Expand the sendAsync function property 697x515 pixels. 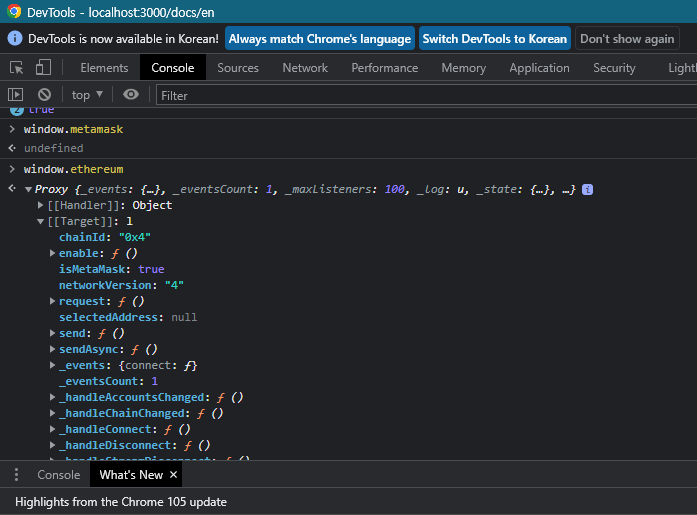[52, 349]
